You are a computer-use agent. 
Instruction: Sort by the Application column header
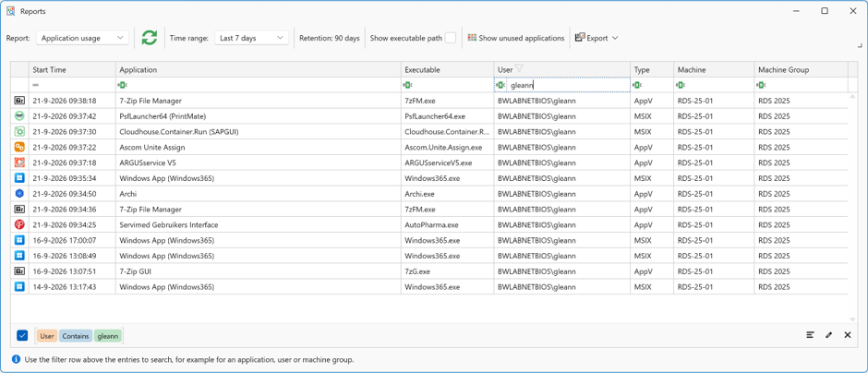pyautogui.click(x=259, y=70)
